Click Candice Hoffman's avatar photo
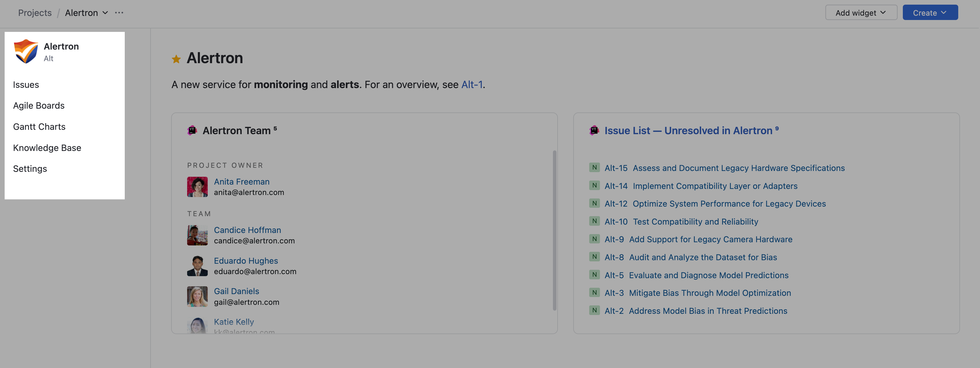 [198, 235]
